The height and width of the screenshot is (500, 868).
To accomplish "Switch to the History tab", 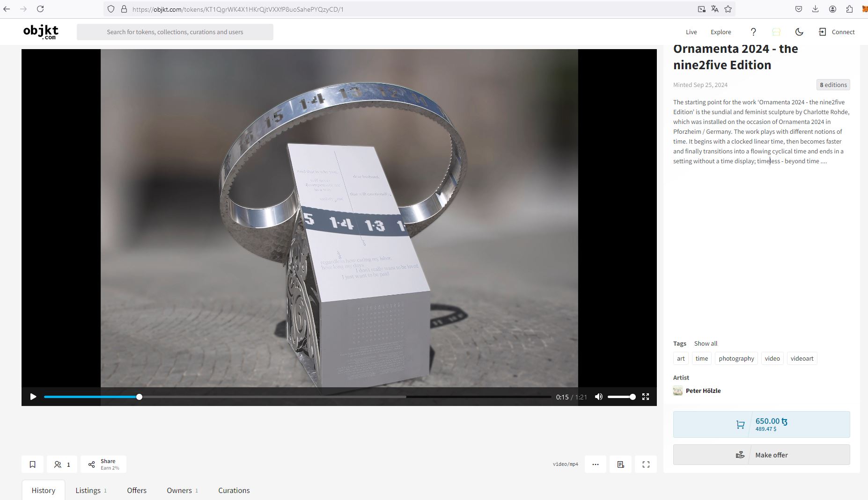I will coord(44,490).
